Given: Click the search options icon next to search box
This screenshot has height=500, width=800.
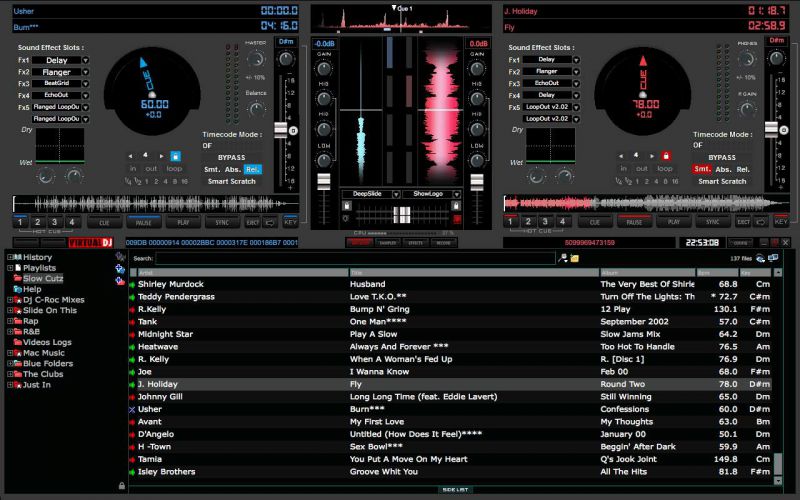Looking at the screenshot, I should pyautogui.click(x=563, y=259).
